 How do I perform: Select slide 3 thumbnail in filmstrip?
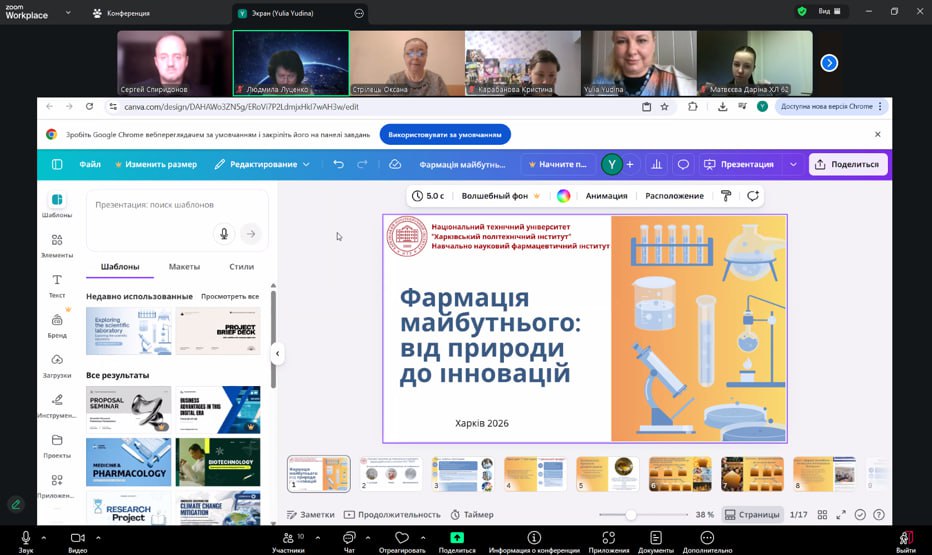tap(462, 474)
